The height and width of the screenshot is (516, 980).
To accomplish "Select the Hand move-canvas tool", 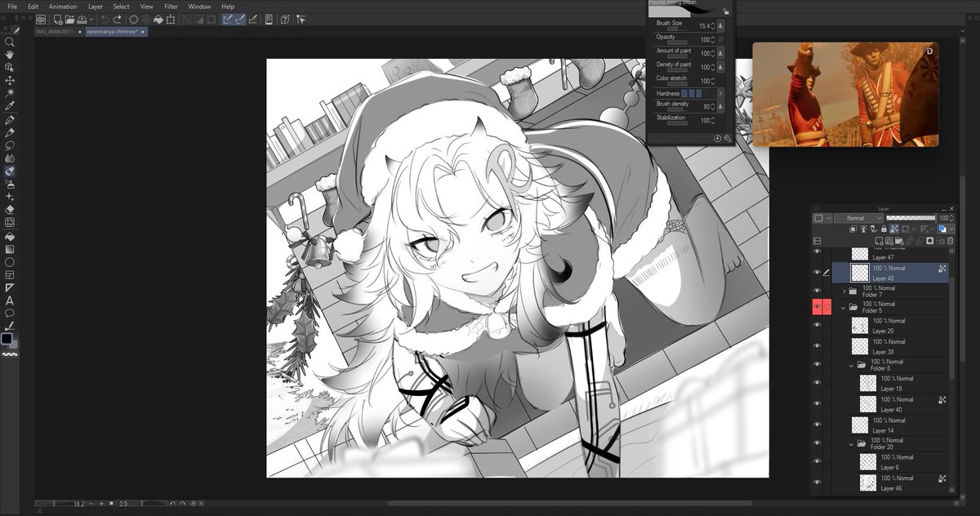I will [x=10, y=55].
